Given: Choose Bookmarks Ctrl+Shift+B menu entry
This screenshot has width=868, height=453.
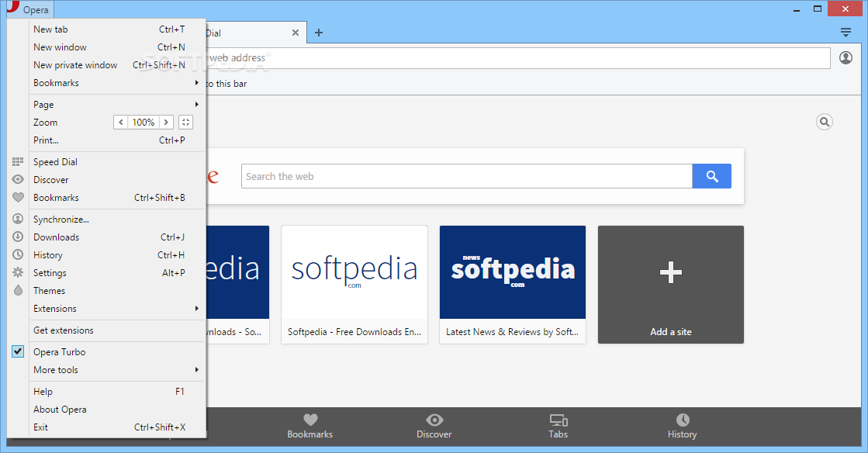Looking at the screenshot, I should pos(117,198).
